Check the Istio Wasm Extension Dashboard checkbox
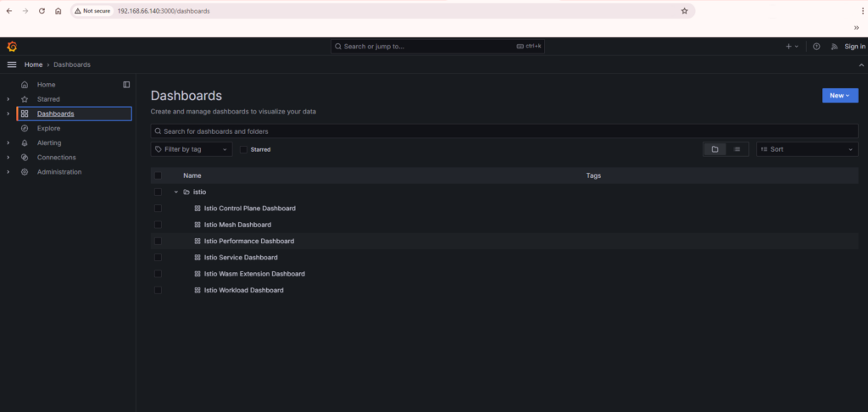 tap(158, 274)
